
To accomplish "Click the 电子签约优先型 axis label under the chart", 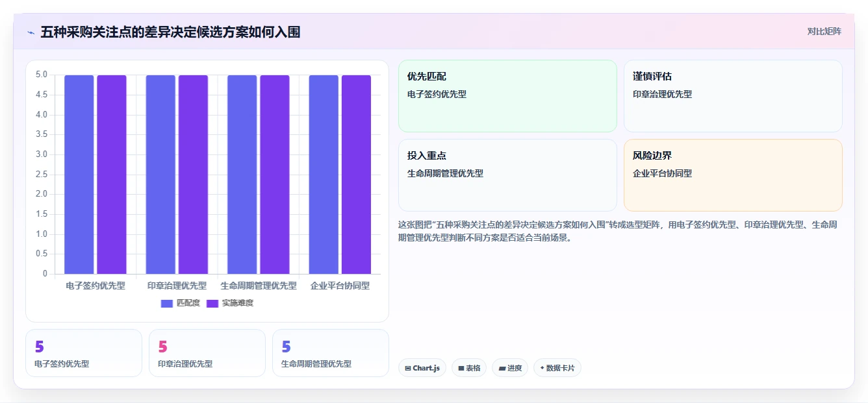I will pos(96,286).
